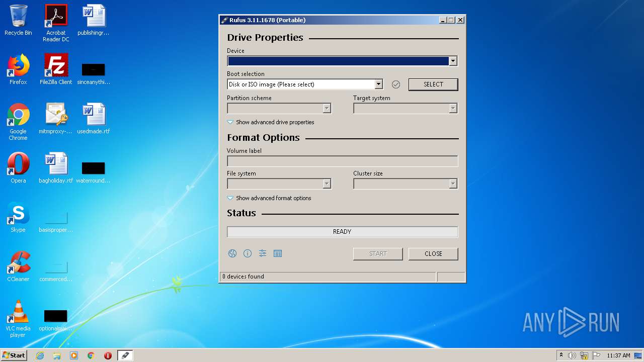
Task: Select the commerced... desktop file
Action: 56,271
